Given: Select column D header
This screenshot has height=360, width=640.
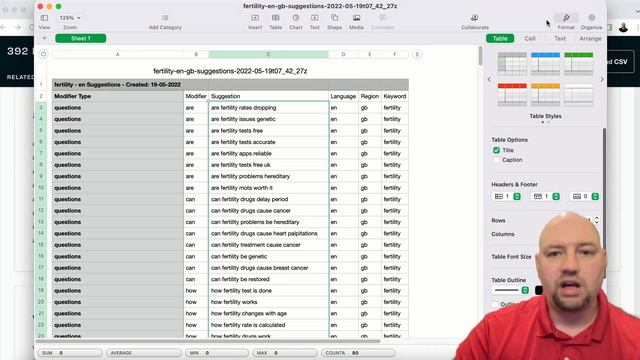Looking at the screenshot, I should [x=343, y=54].
